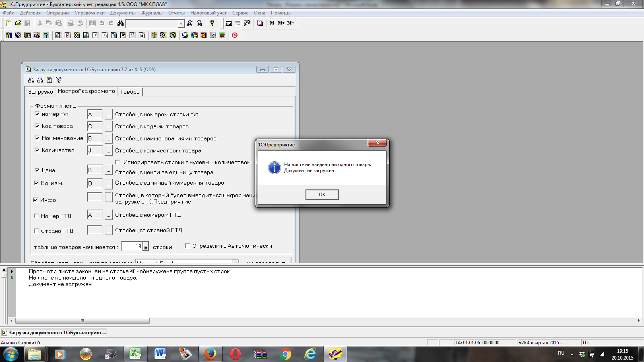Open the Calendar icon next to Calculator
This screenshot has width=644, height=362.
pos(238,23)
